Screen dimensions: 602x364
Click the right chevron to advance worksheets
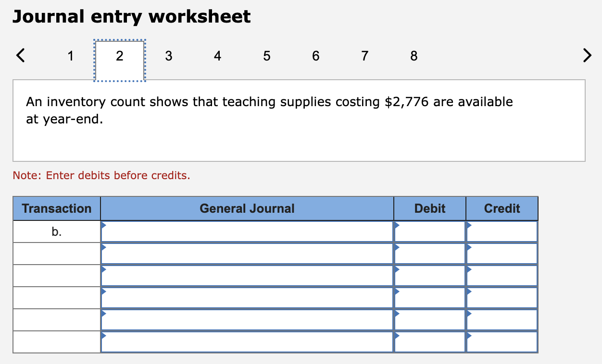coord(587,56)
